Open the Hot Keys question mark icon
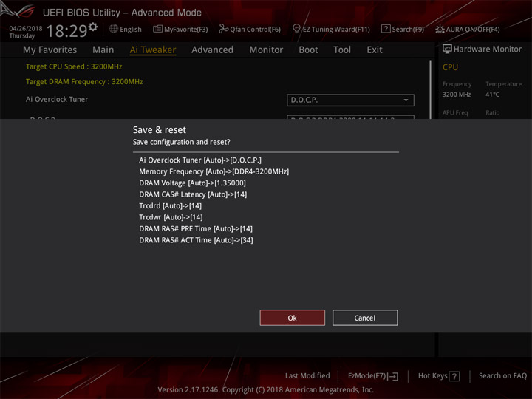This screenshot has height=399, width=532. tap(454, 376)
